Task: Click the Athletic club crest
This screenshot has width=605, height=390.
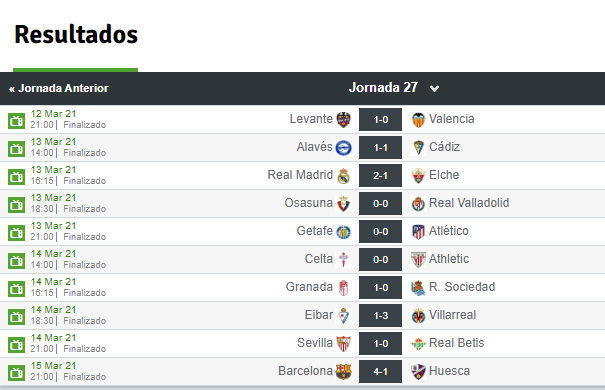Action: point(418,260)
